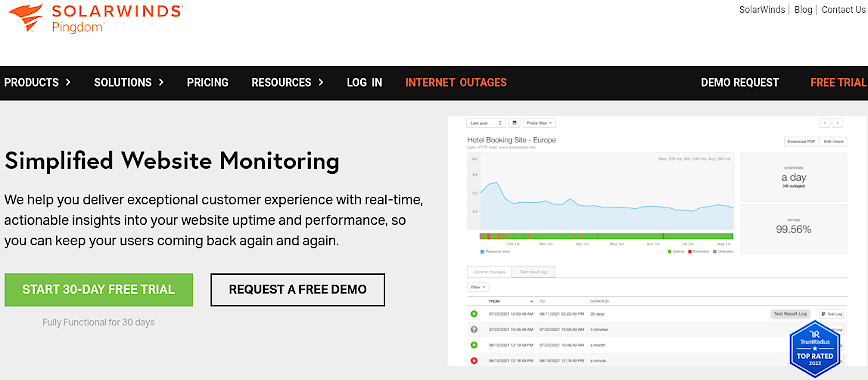Click Free Trial in navigation bar
This screenshot has width=868, height=380.
pos(838,83)
